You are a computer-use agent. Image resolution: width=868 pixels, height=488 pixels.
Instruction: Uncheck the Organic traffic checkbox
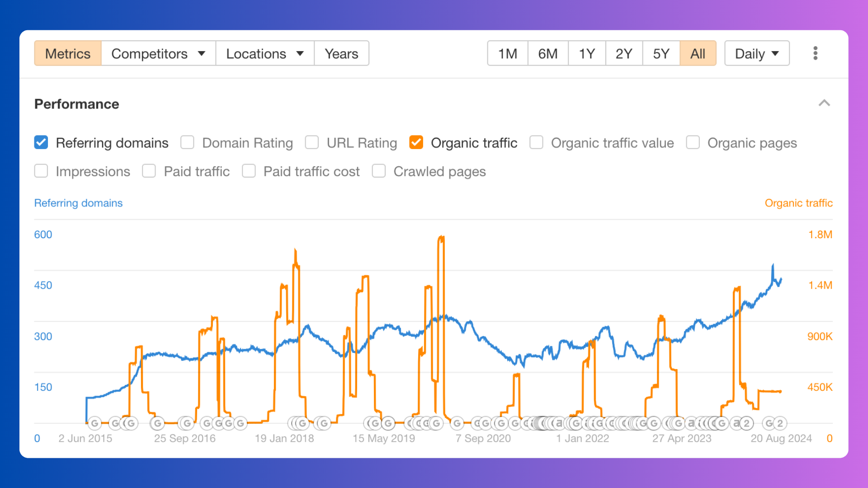416,142
